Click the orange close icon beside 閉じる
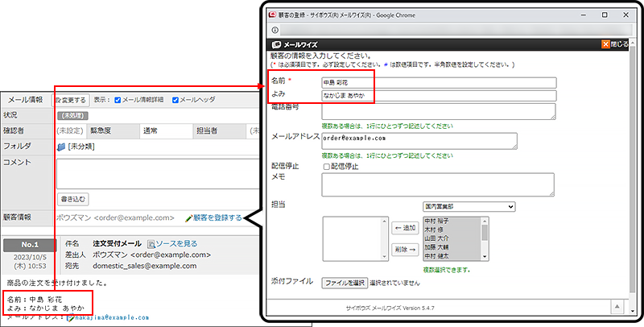644x327 pixels. coord(606,44)
